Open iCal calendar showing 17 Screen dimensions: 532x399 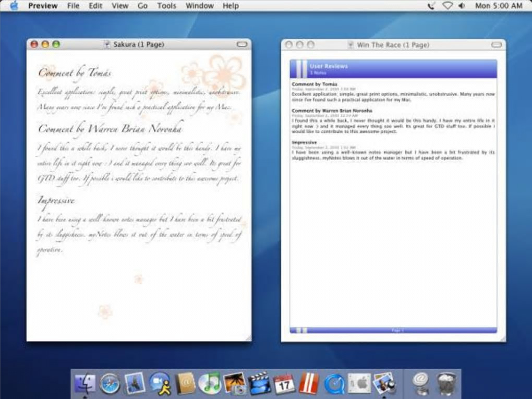284,384
